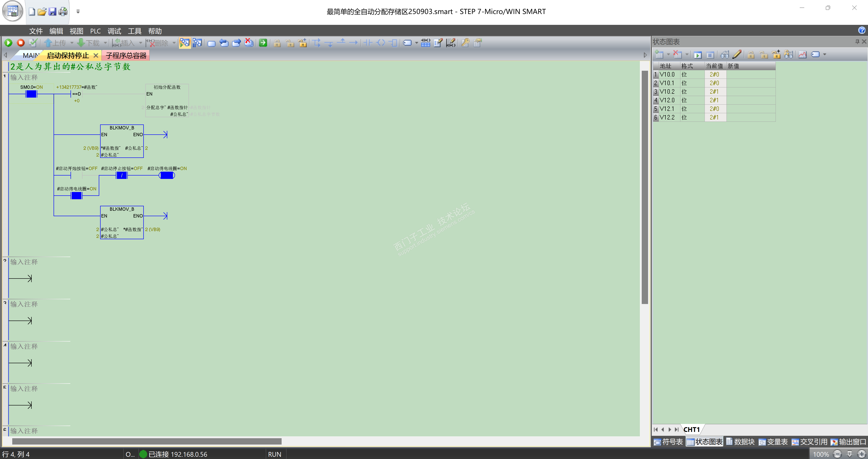Expand the quick access toolbar customize arrow
The image size is (868, 459).
click(x=78, y=12)
